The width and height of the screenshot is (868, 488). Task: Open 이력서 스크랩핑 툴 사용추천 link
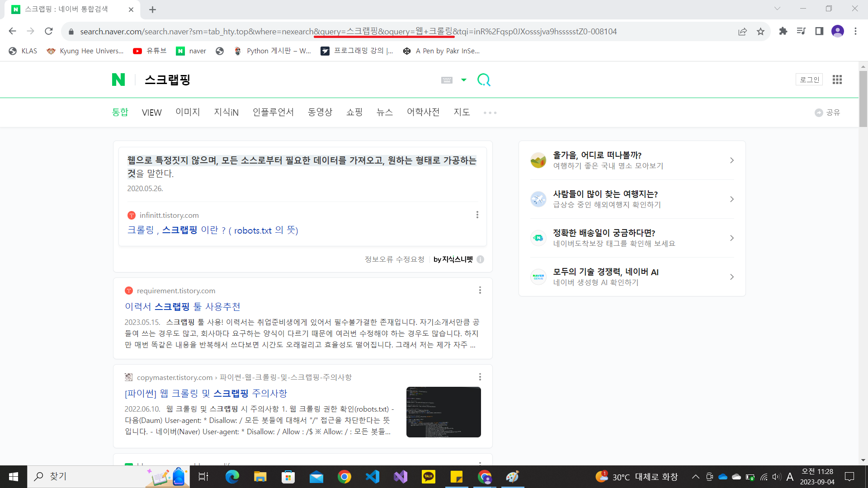pyautogui.click(x=182, y=306)
